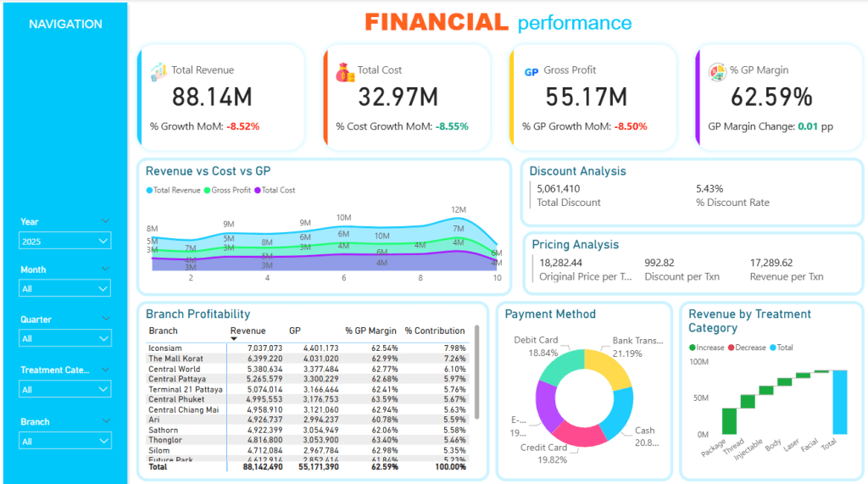Click the Gross Profit green legend dot

[208, 191]
